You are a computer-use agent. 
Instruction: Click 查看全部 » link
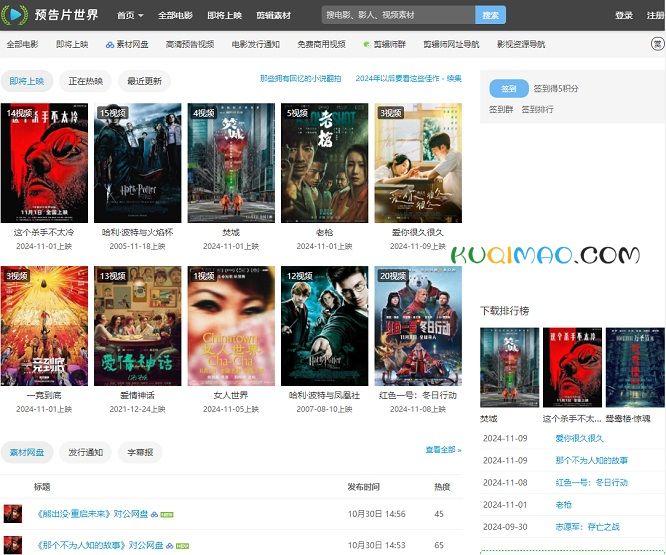tap(443, 450)
